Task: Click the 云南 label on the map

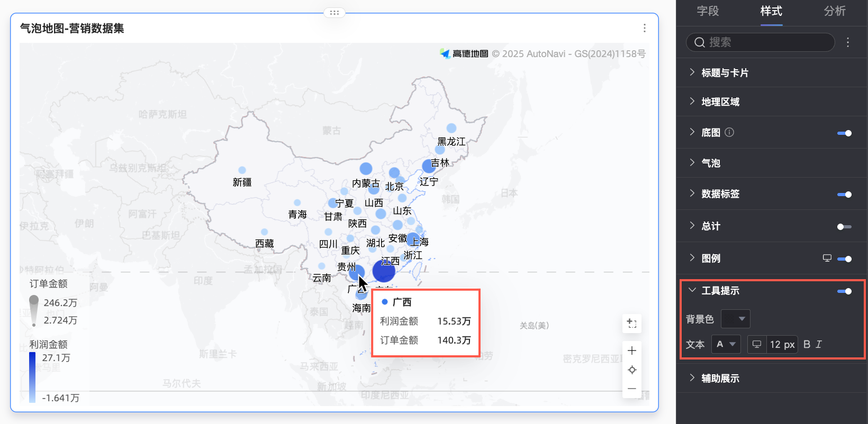Action: (321, 278)
